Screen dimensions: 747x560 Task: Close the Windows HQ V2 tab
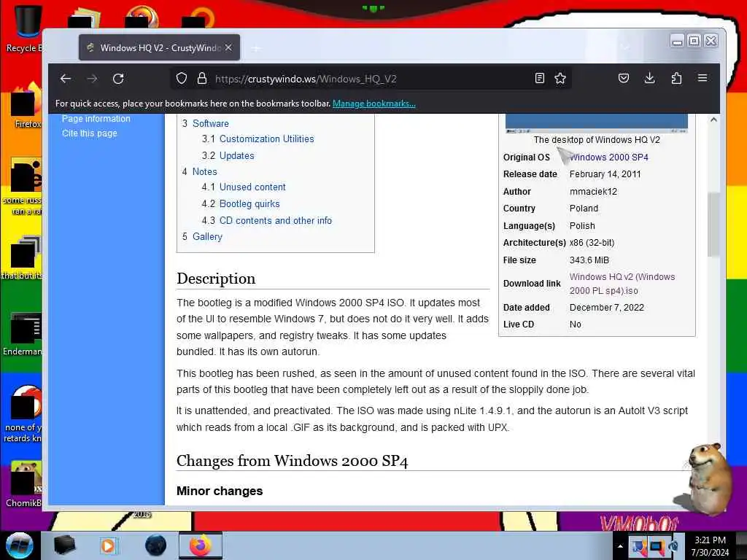[228, 47]
